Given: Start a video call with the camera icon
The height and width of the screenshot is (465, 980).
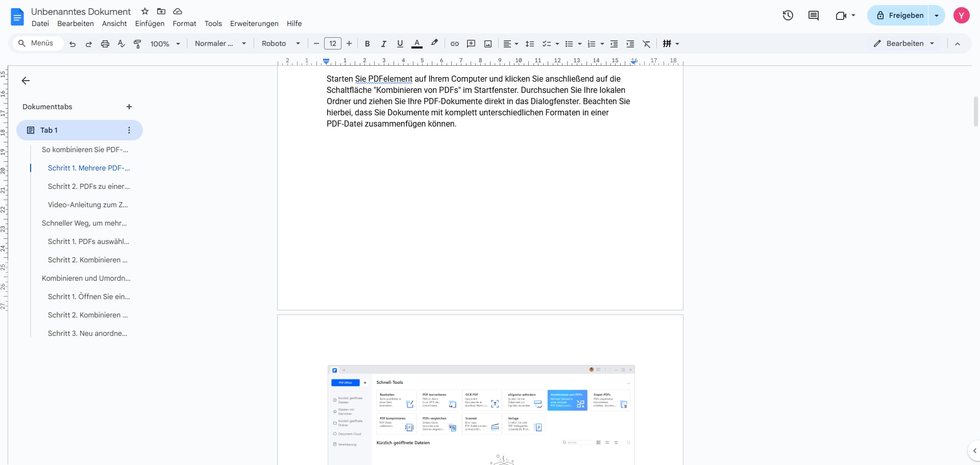Looking at the screenshot, I should pyautogui.click(x=841, y=15).
